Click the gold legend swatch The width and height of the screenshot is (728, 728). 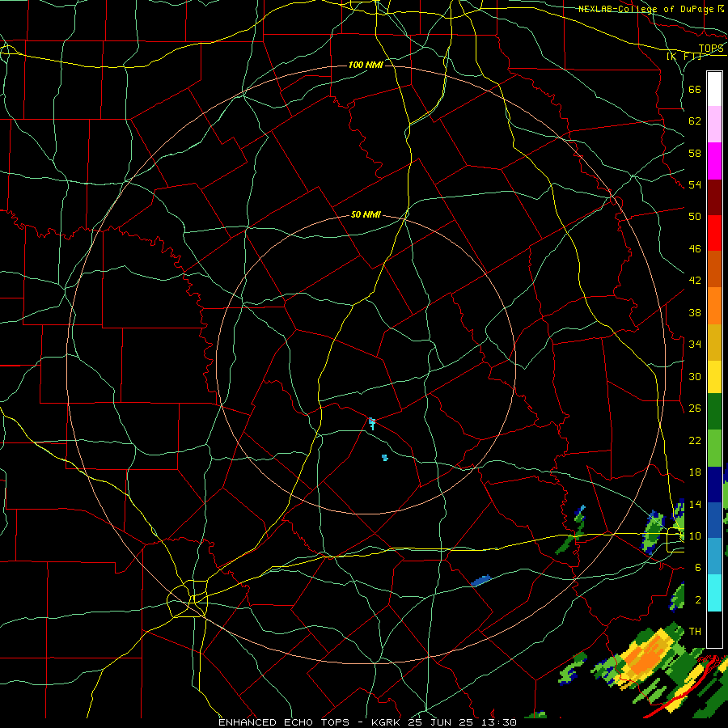coord(714,342)
